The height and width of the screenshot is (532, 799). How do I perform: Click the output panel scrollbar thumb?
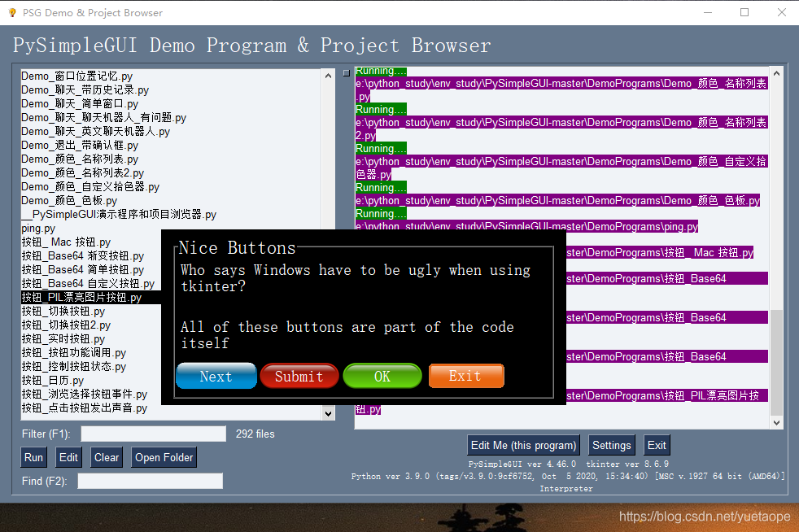tap(776, 362)
